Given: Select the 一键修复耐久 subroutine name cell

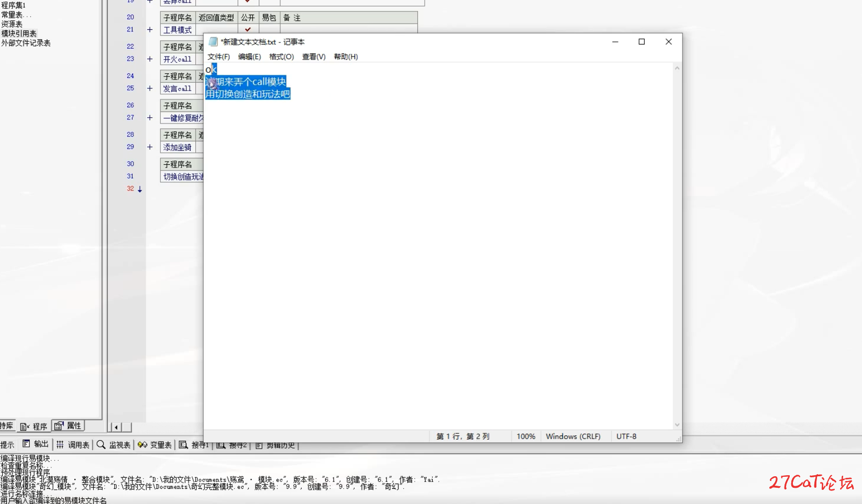Looking at the screenshot, I should (x=182, y=118).
